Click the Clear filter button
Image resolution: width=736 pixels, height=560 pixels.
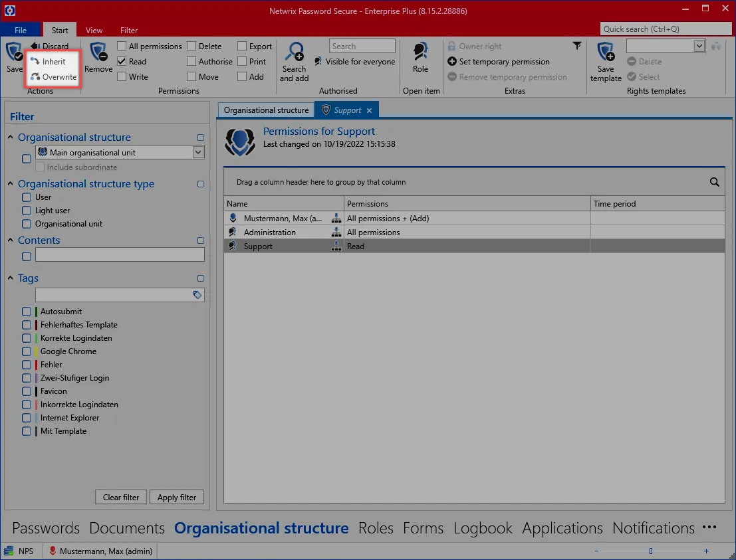tap(121, 498)
